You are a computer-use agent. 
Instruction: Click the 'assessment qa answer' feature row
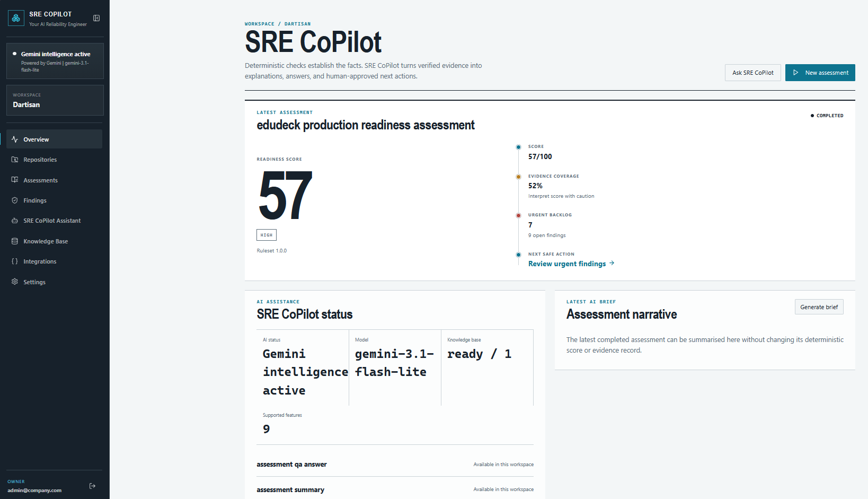(x=395, y=464)
